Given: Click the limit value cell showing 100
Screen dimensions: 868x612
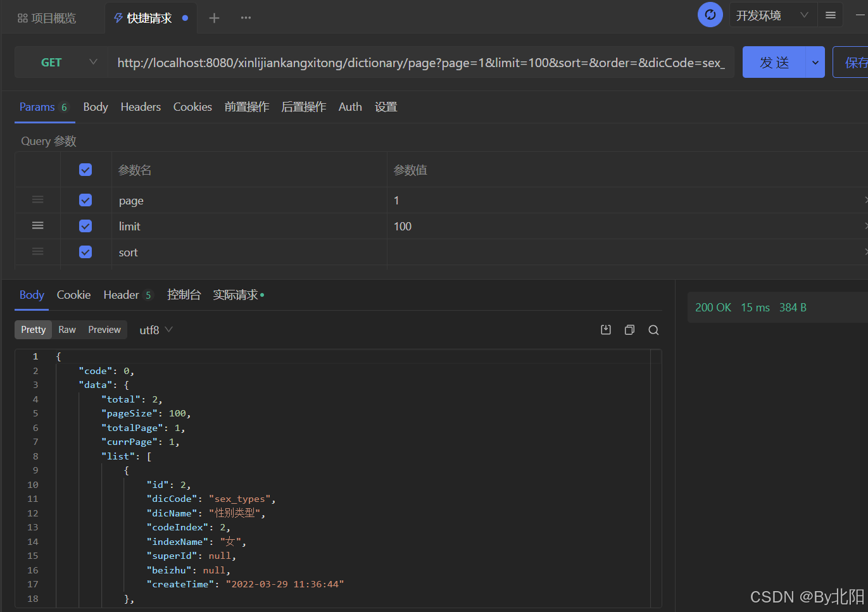Looking at the screenshot, I should tap(627, 227).
